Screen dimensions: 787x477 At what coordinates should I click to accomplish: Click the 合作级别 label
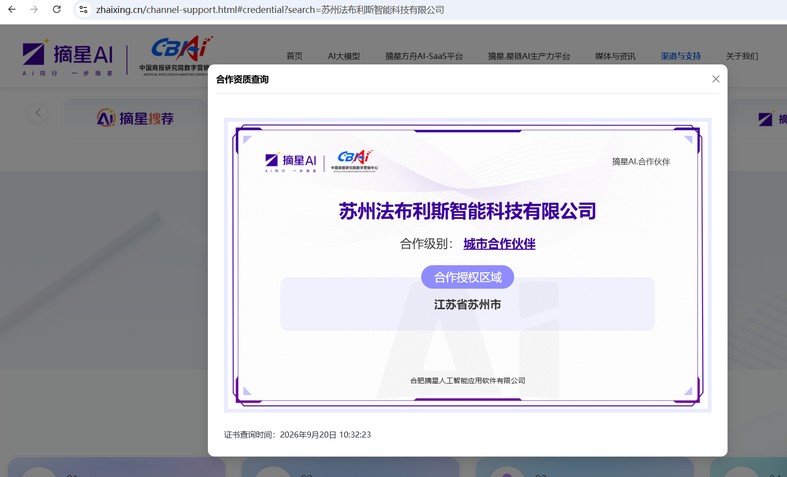click(x=426, y=244)
